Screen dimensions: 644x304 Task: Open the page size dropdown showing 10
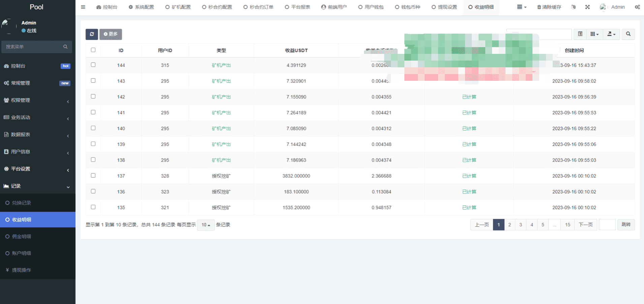(206, 225)
